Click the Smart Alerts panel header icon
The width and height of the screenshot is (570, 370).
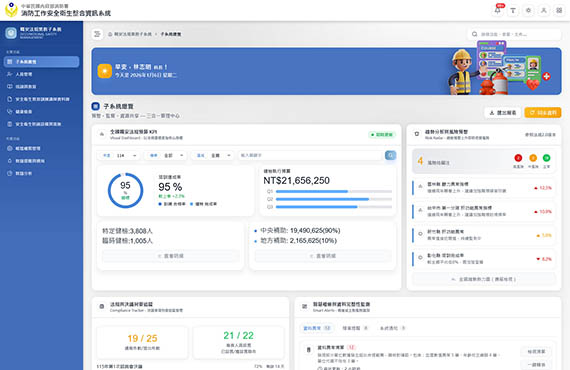tap(304, 306)
